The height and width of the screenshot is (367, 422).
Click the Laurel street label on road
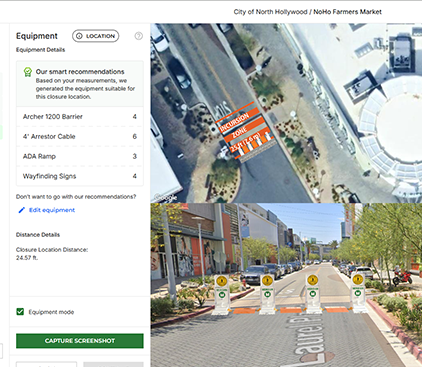tap(308, 337)
